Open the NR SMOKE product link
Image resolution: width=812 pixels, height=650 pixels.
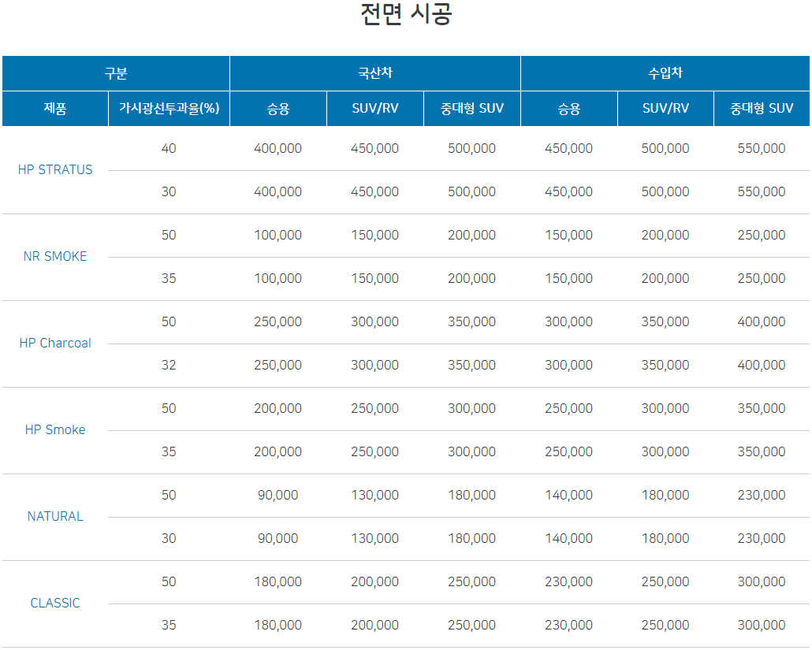click(x=55, y=256)
